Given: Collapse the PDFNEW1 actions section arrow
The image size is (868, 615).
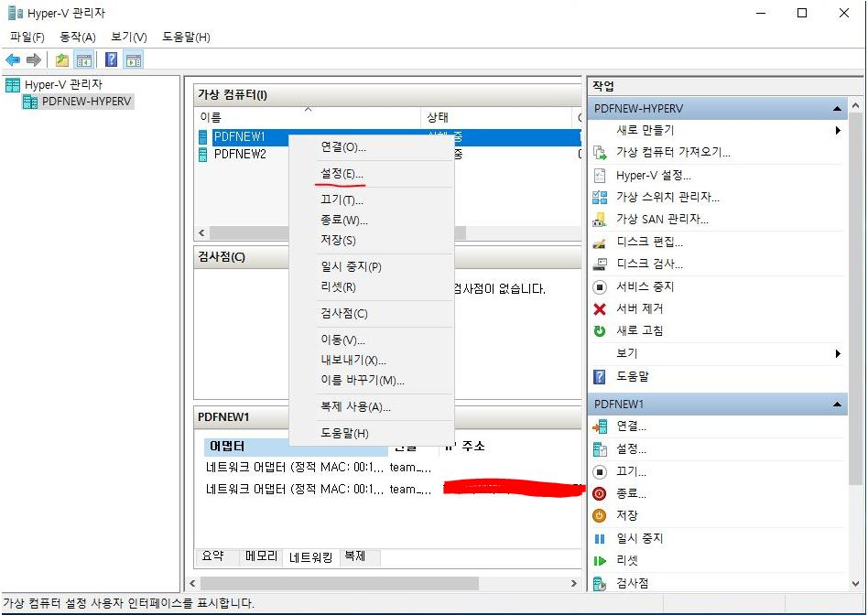Looking at the screenshot, I should (x=837, y=405).
